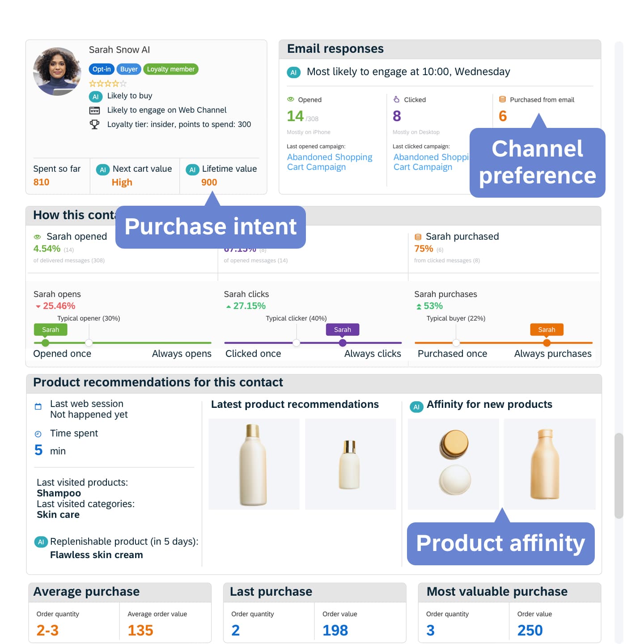Click the AI badge next to Lifetime value
This screenshot has height=644, width=644.
(193, 169)
